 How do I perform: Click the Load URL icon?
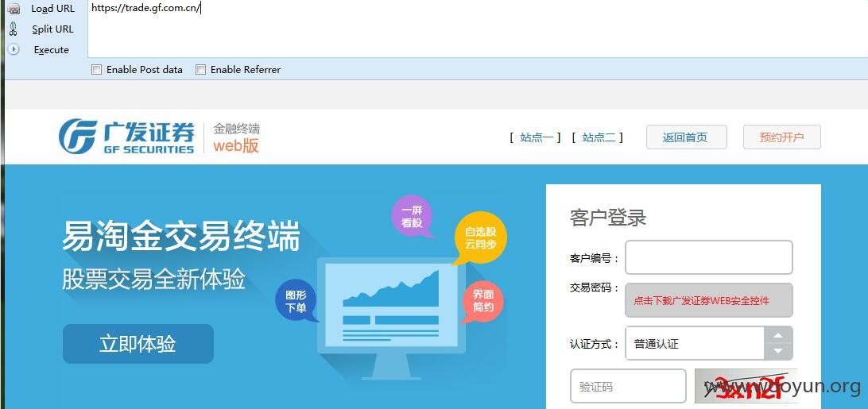click(14, 8)
